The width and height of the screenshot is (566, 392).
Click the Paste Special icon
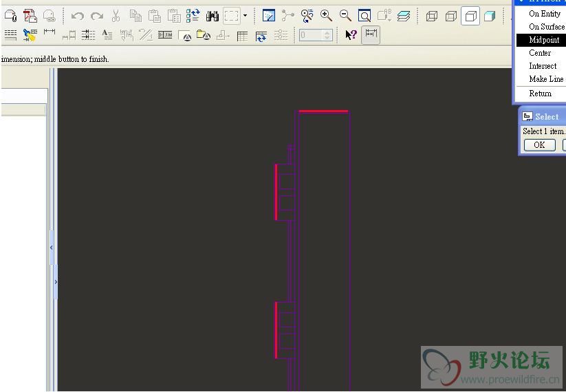173,16
